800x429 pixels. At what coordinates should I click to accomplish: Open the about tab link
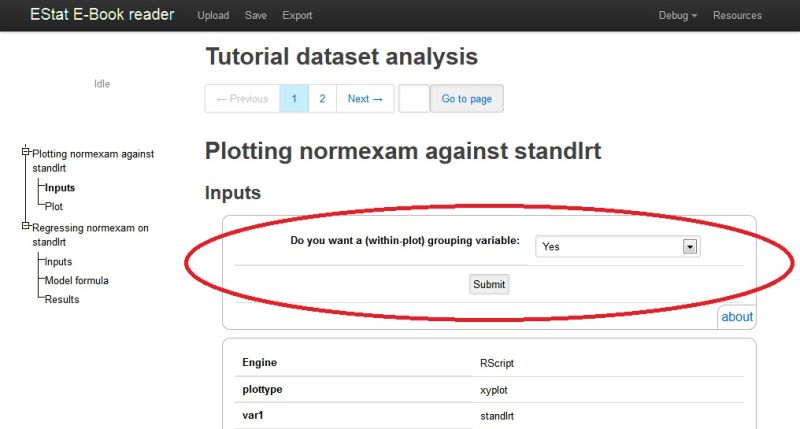coord(737,317)
